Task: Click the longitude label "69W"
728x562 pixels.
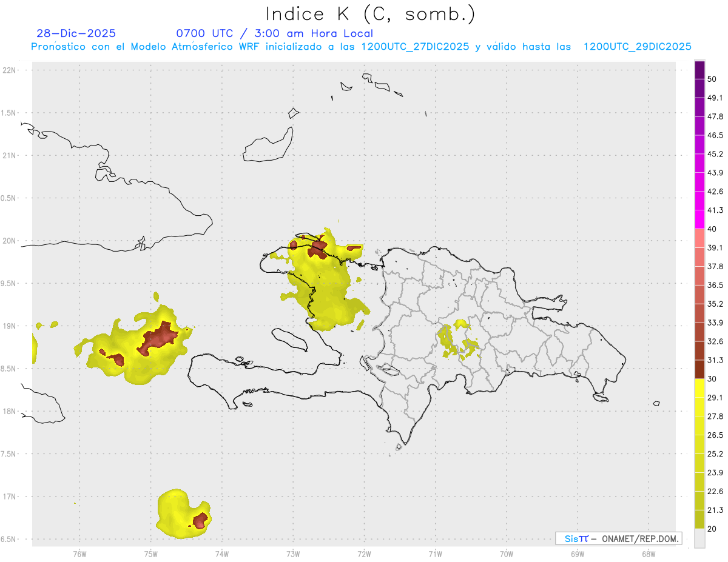Action: pyautogui.click(x=578, y=554)
